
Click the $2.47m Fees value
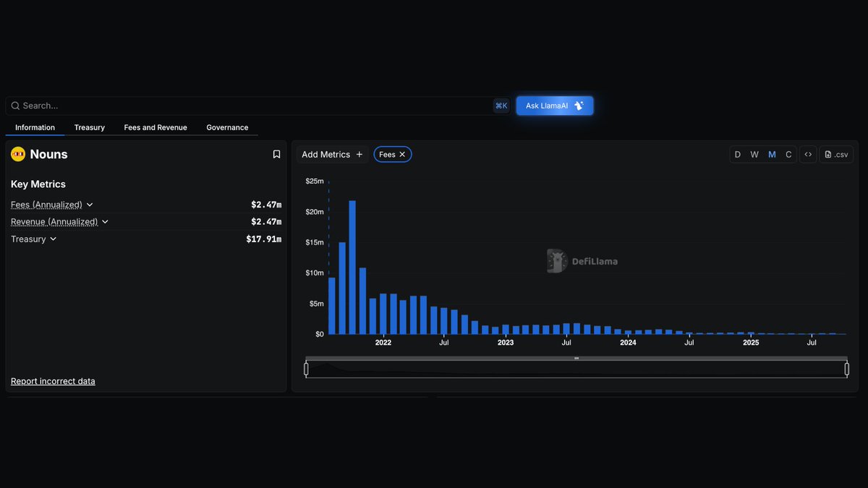266,205
